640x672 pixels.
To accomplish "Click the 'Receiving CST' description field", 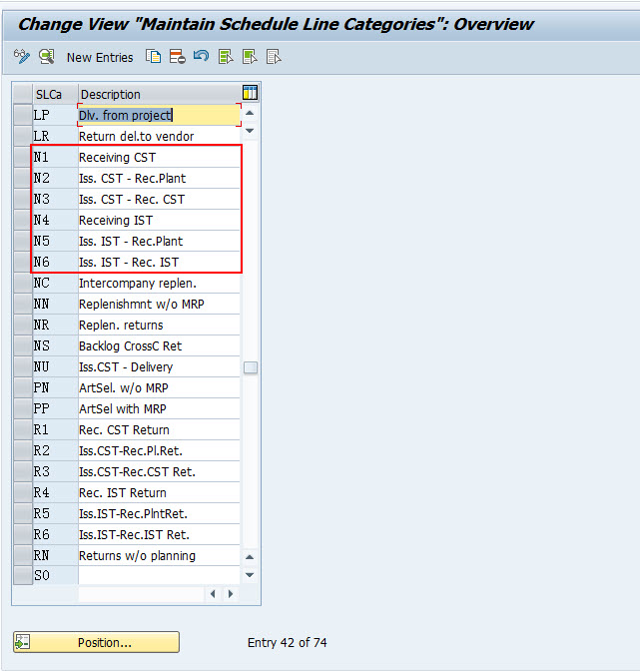I will coord(159,157).
